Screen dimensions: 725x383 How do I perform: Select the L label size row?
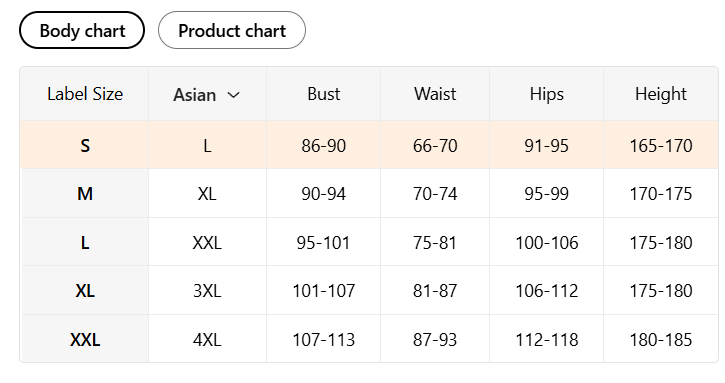pos(369,242)
